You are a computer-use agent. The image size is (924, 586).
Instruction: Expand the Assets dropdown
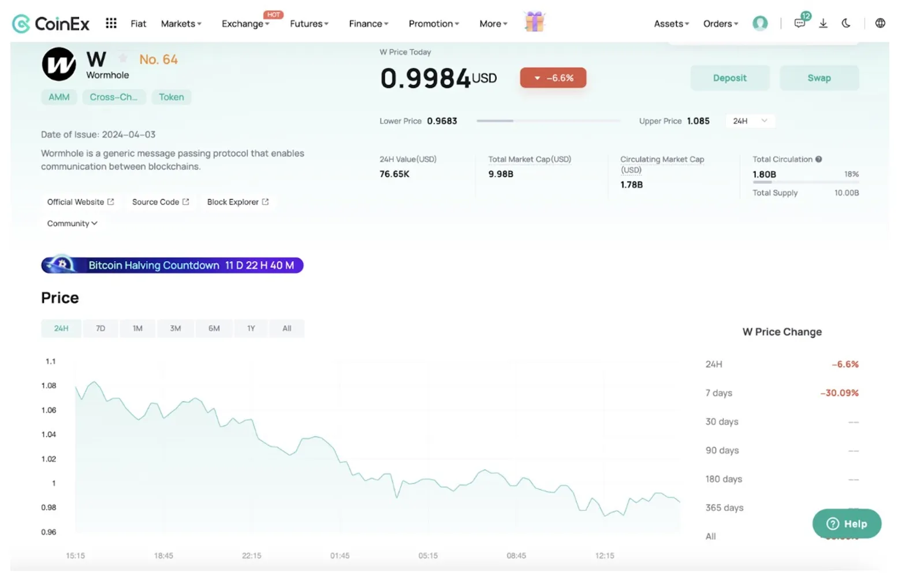click(x=671, y=24)
